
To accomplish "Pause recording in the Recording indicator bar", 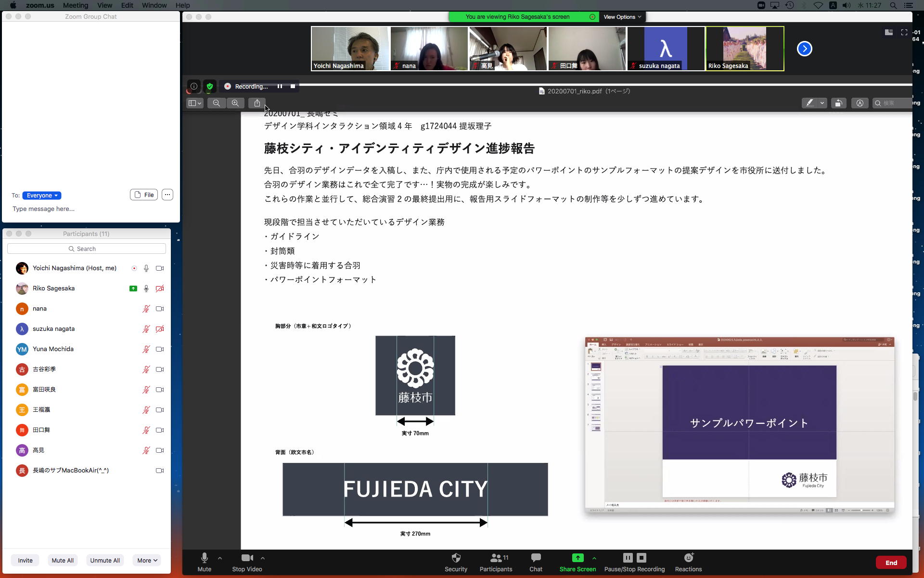I will click(x=280, y=86).
